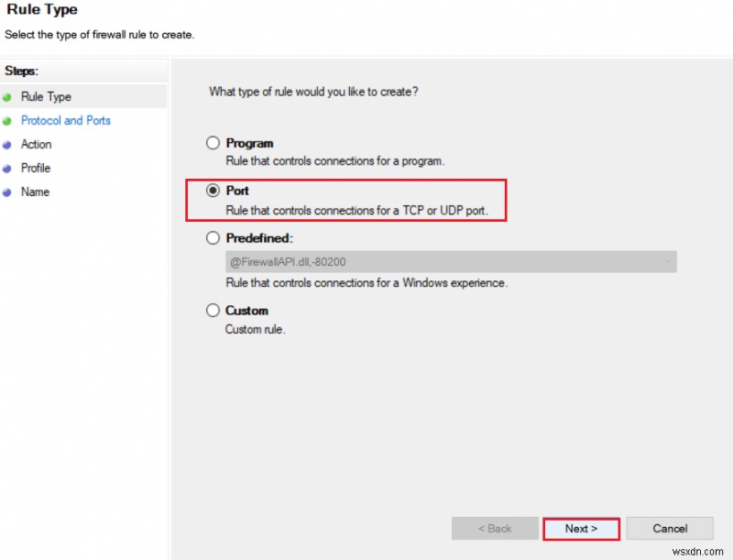Select the Rule Type step label in sidebar

pos(46,96)
